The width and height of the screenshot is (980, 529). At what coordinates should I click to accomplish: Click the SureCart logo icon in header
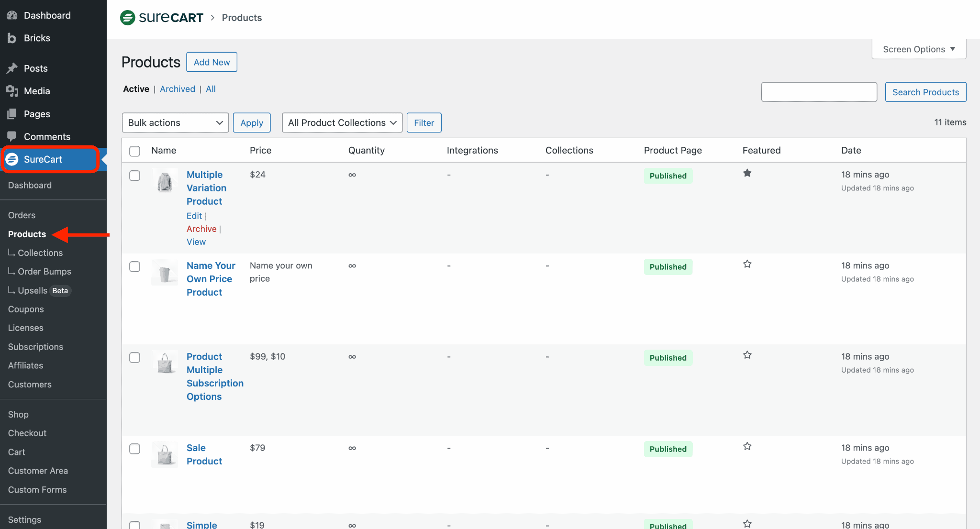click(127, 18)
